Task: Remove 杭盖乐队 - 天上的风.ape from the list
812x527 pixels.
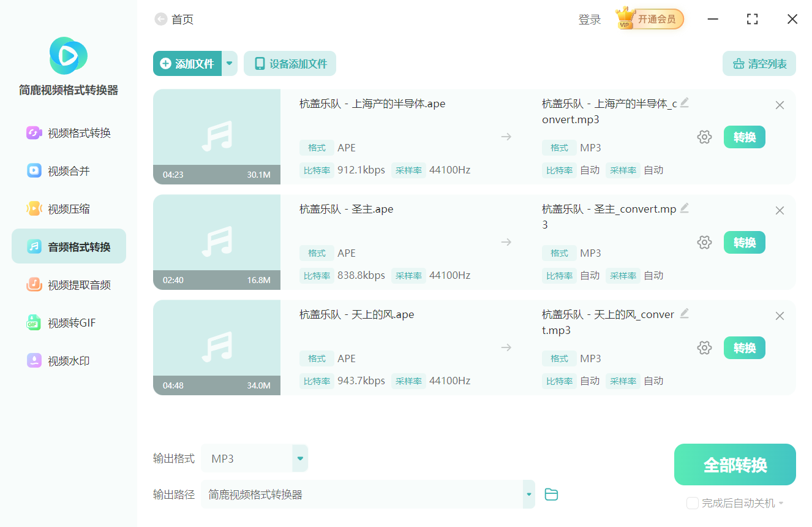Action: coord(780,316)
